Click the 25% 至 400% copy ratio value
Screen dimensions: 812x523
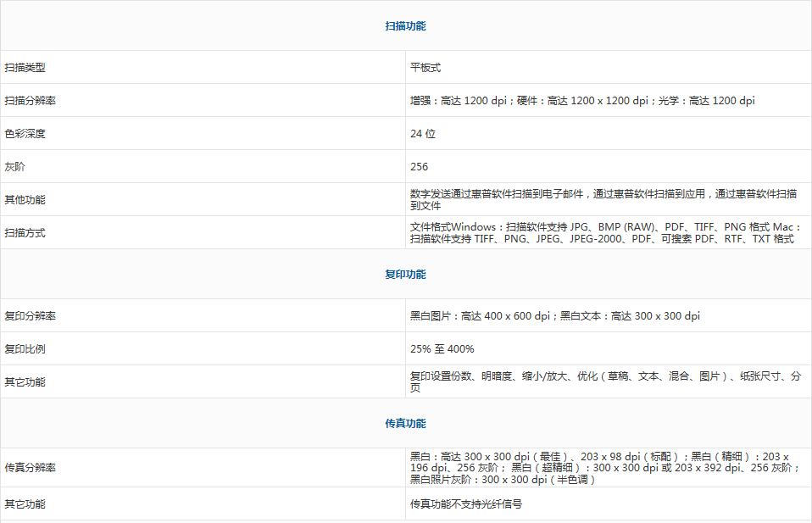click(442, 348)
